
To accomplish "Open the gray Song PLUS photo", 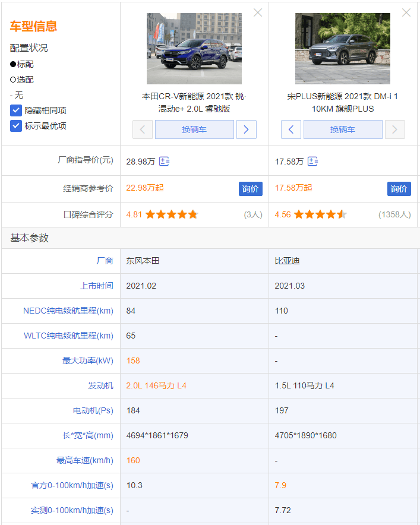I will 343,49.
